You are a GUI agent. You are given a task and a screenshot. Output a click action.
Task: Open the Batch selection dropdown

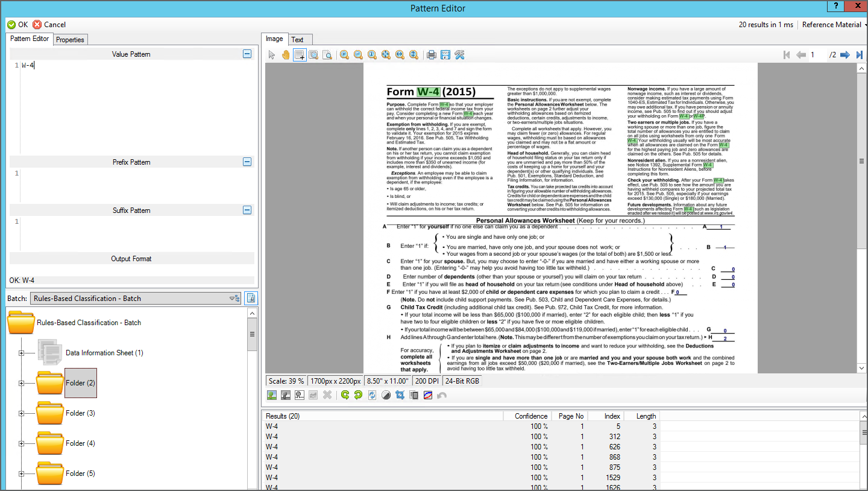234,299
